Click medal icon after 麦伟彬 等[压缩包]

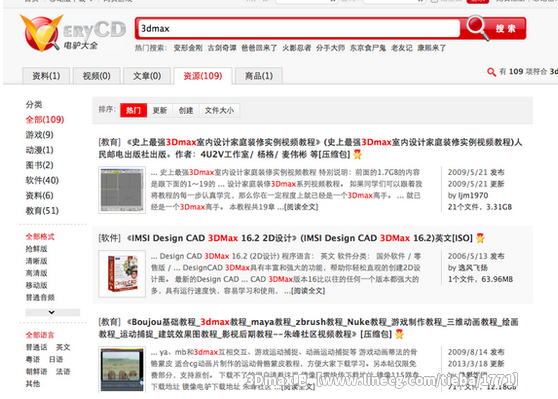tap(357, 154)
